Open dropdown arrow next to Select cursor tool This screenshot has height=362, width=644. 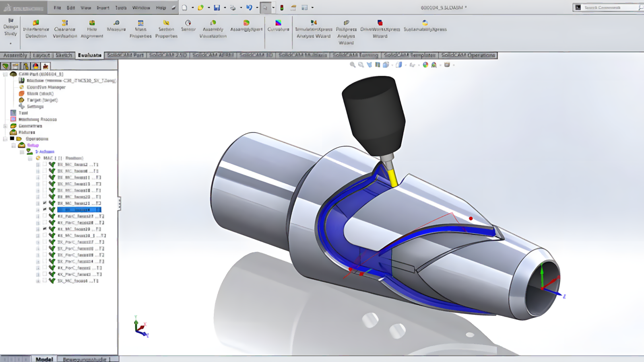point(273,8)
